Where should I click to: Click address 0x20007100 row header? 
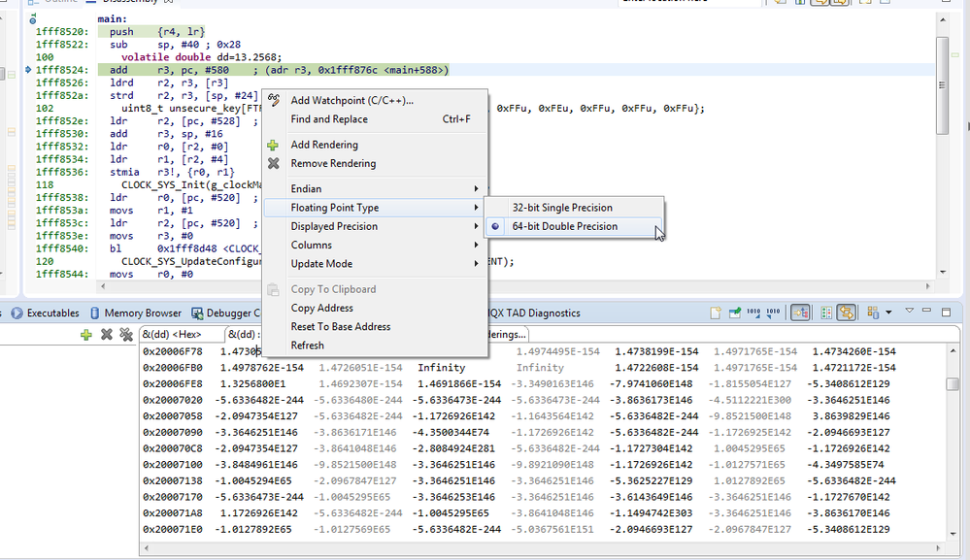coord(173,464)
